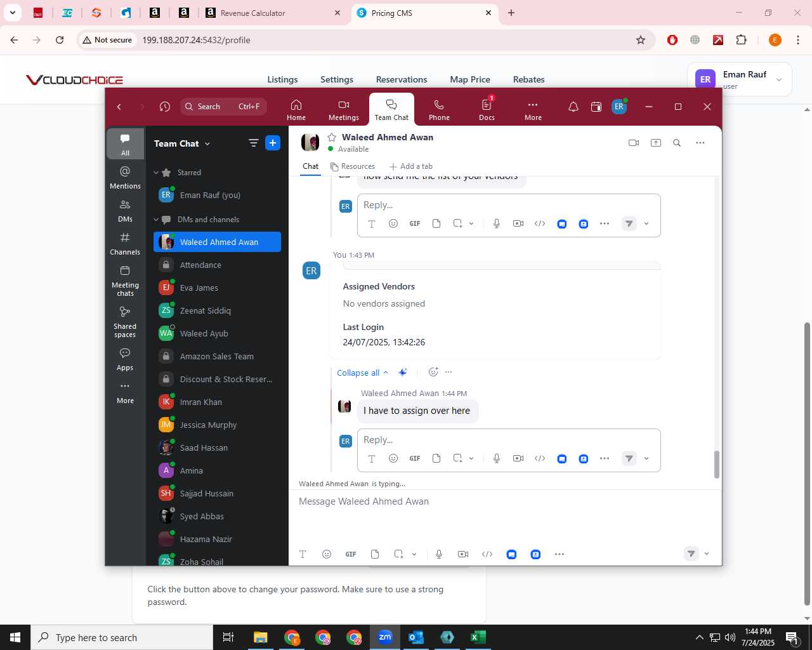Open the Zoom calendar icon beside the bell
Viewport: 812px width, 650px height.
click(596, 107)
